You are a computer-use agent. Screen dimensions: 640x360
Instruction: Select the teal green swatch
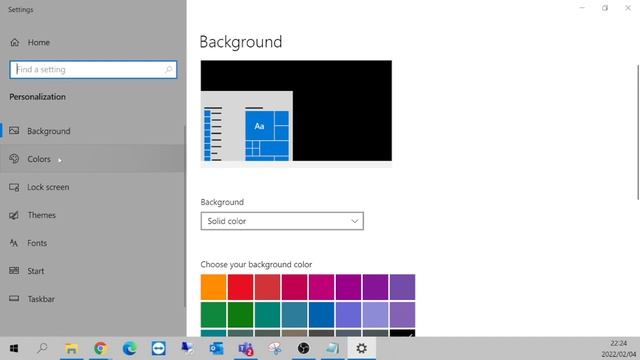[x=267, y=315]
